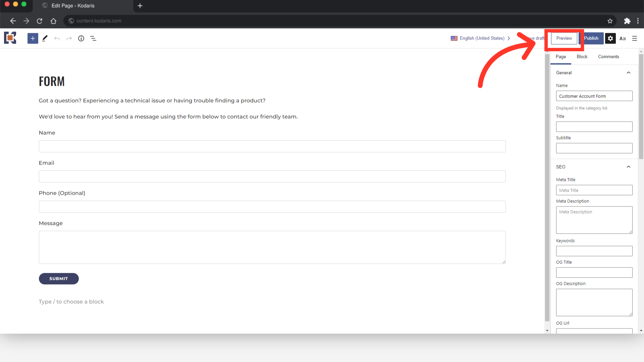644x362 pixels.
Task: Click the Preview button
Action: coord(564,38)
